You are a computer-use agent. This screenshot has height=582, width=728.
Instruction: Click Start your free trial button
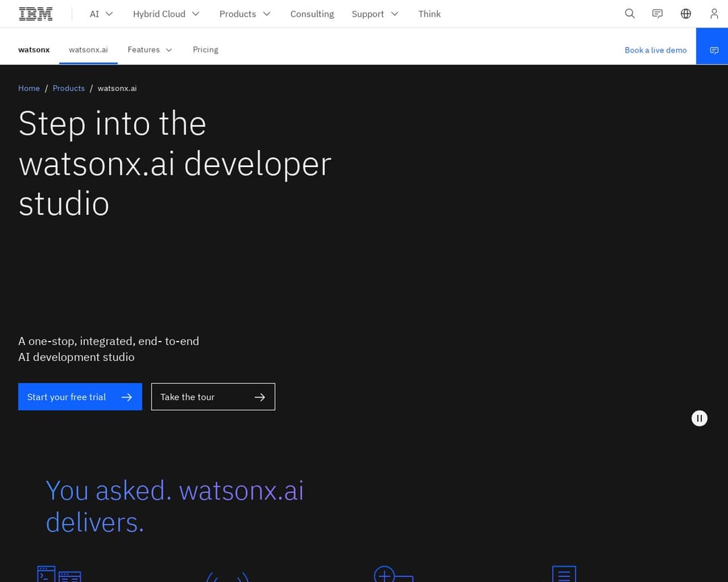(80, 397)
